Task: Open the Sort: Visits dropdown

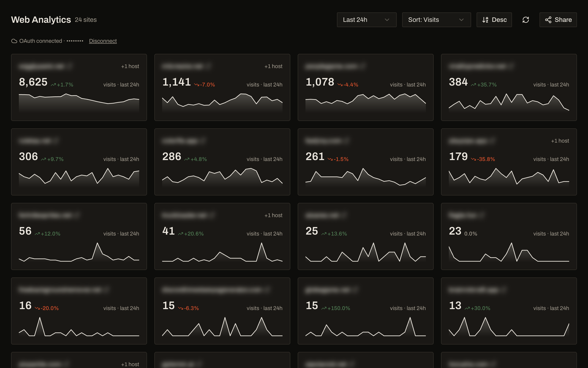Action: (437, 20)
